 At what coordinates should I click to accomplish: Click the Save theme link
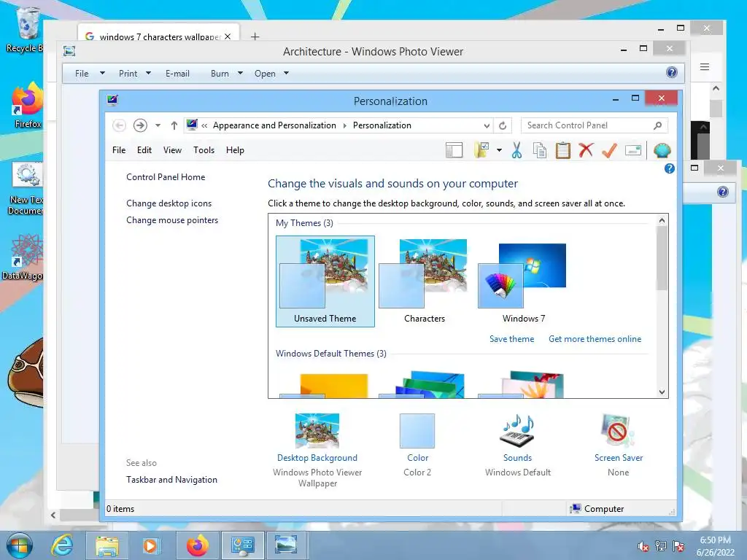(x=511, y=339)
